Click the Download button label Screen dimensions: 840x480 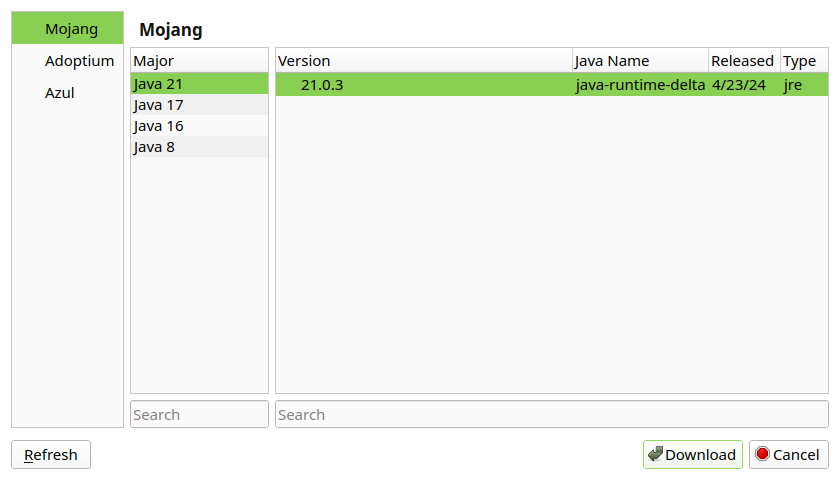click(700, 454)
